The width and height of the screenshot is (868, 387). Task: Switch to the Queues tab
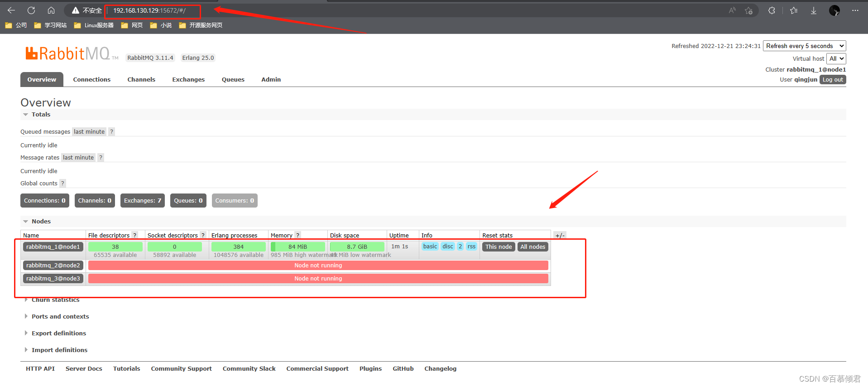233,79
